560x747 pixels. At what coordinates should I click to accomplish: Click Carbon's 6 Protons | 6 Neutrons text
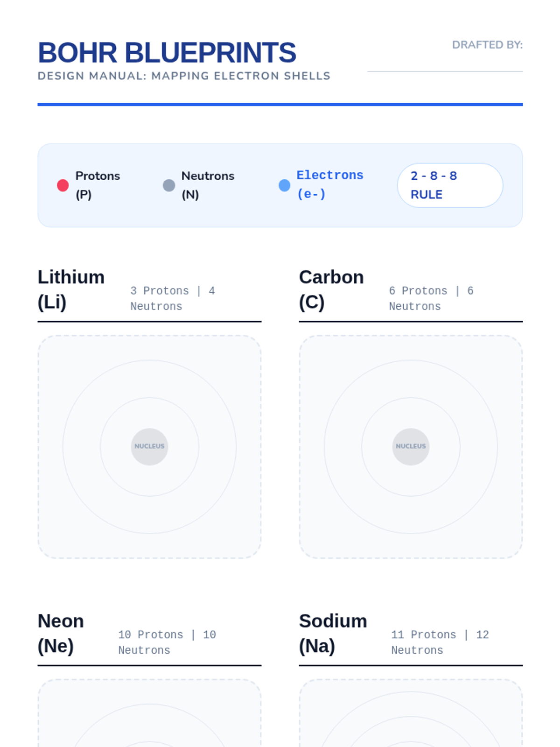point(431,298)
